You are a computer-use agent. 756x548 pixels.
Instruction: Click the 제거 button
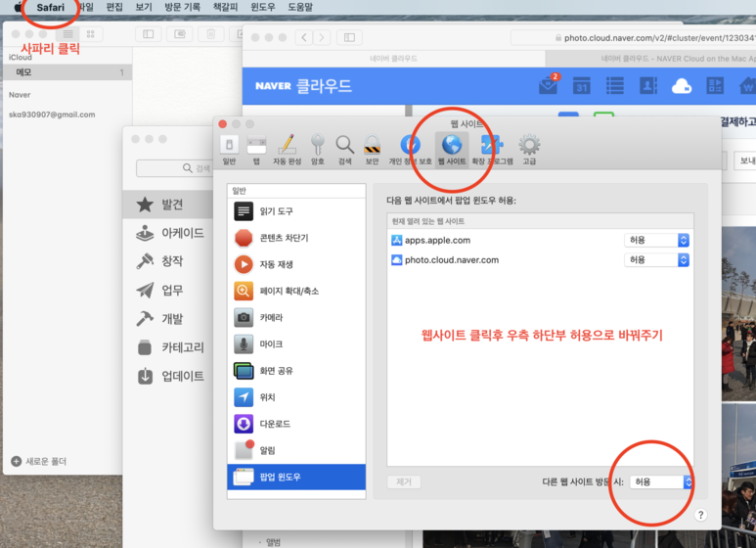404,481
